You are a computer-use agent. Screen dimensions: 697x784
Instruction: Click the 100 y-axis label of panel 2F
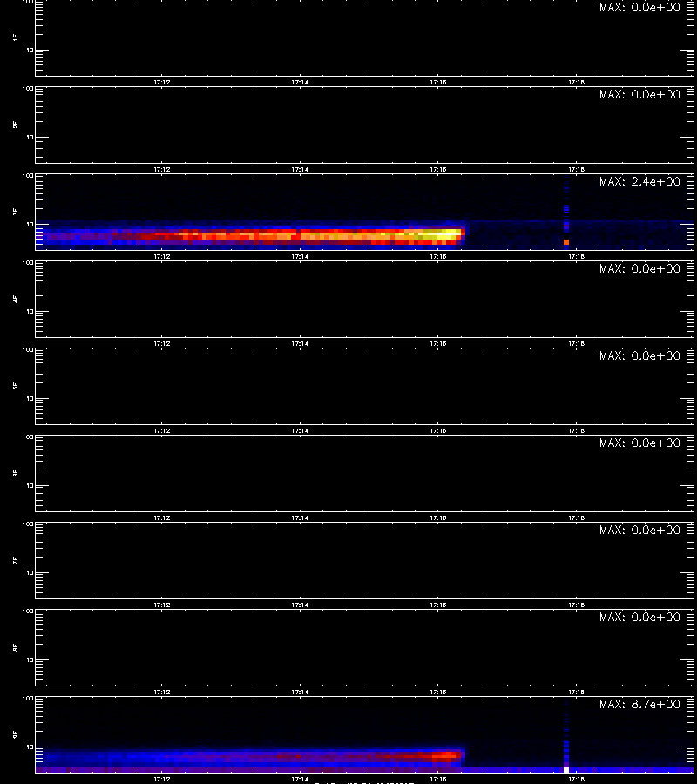coord(28,89)
